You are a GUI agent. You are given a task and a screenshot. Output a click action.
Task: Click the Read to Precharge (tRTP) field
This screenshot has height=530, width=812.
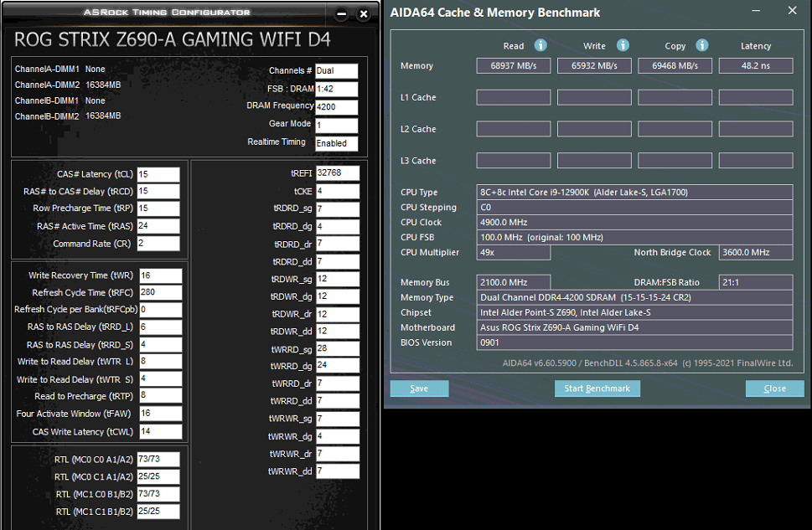point(161,395)
